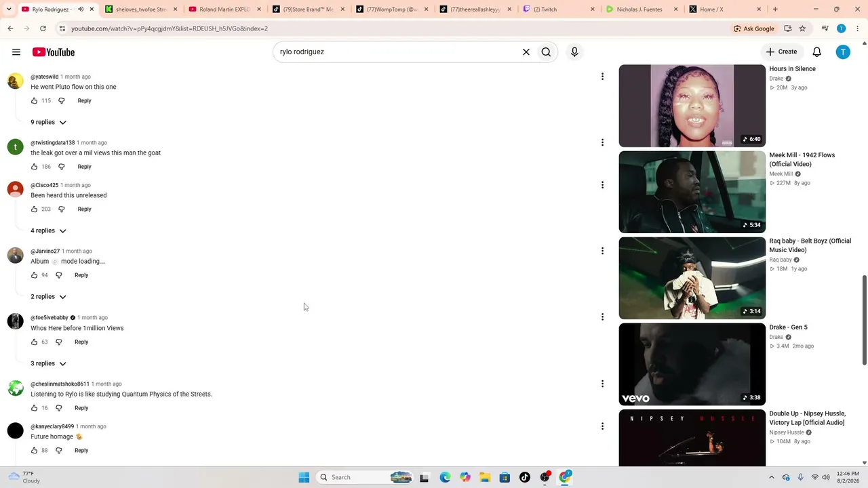Show hidden system tray icons
Screen dimensions: 868x488
[771, 477]
